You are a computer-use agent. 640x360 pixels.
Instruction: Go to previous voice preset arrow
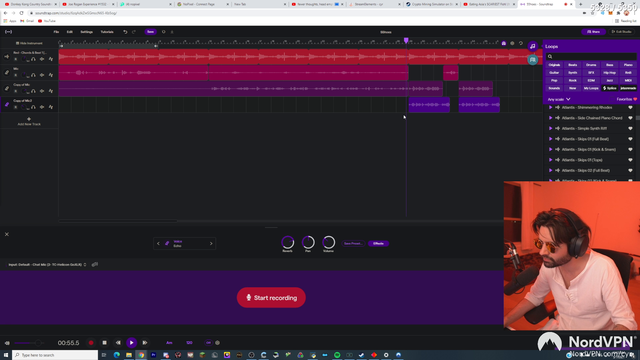(x=158, y=244)
